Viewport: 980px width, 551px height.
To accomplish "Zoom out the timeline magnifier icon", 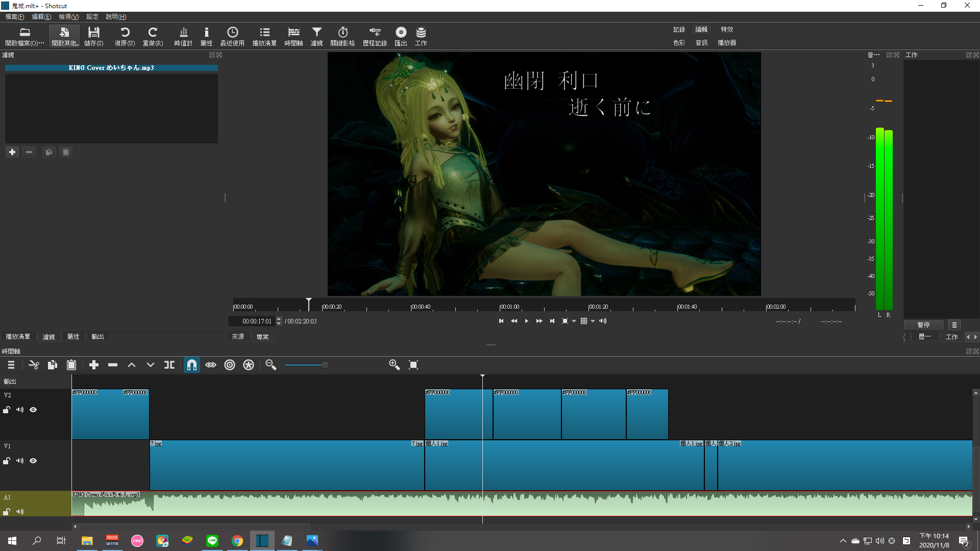I will (271, 365).
